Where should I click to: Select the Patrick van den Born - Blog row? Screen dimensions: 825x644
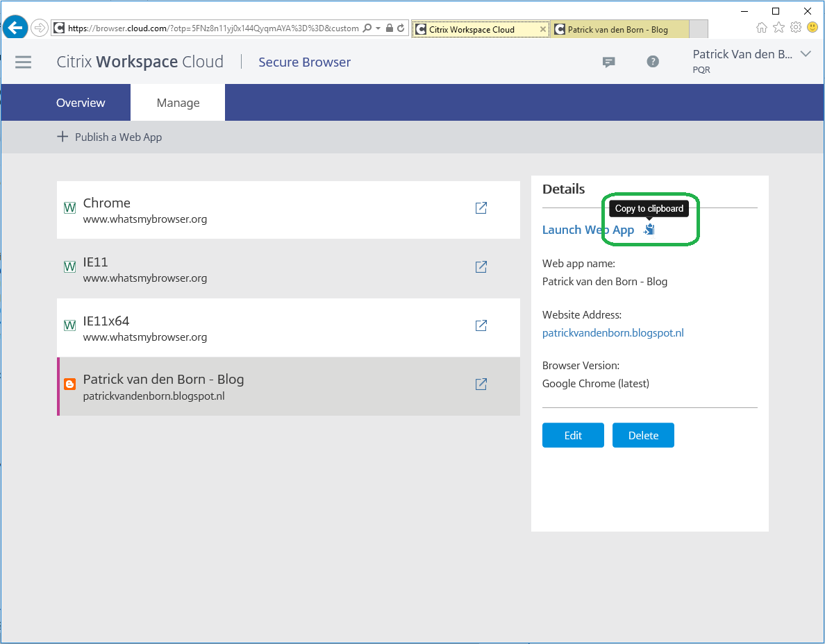point(288,387)
